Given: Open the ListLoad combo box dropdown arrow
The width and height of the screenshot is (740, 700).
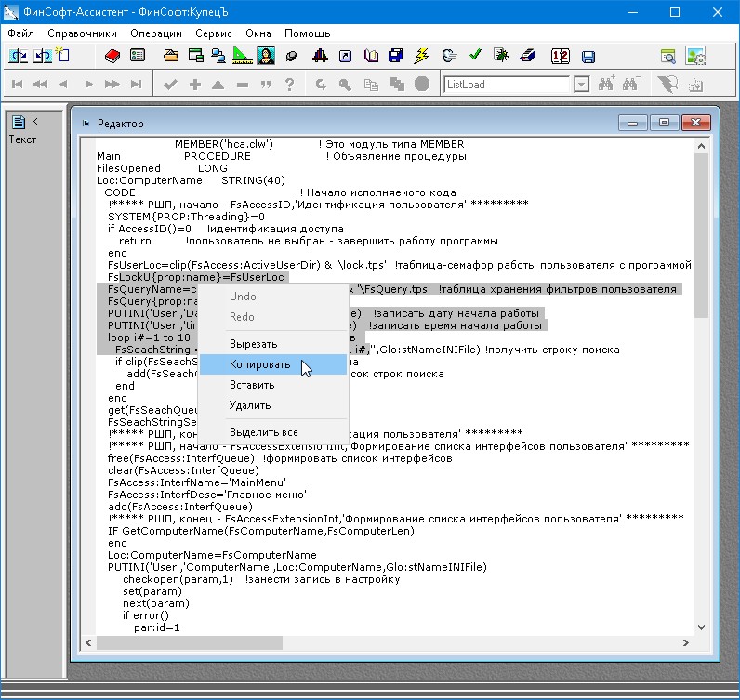Looking at the screenshot, I should pyautogui.click(x=582, y=85).
